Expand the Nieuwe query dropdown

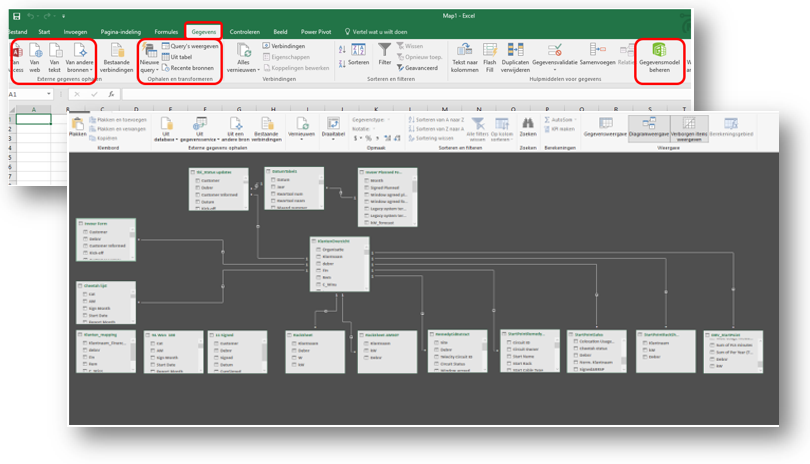coord(149,59)
